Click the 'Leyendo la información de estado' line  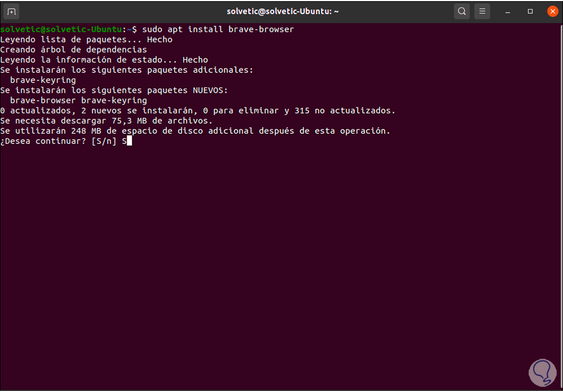point(104,60)
